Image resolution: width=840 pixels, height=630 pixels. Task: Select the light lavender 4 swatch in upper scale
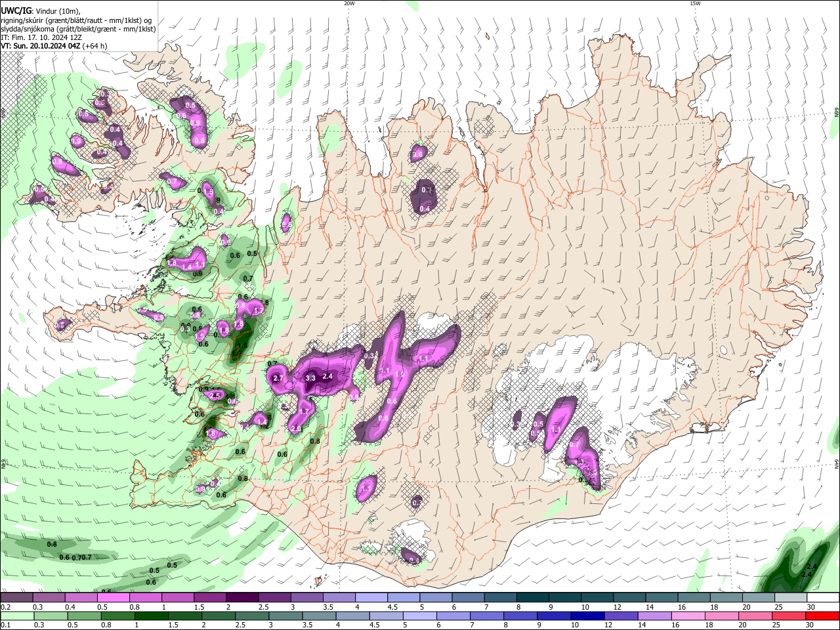click(x=371, y=598)
